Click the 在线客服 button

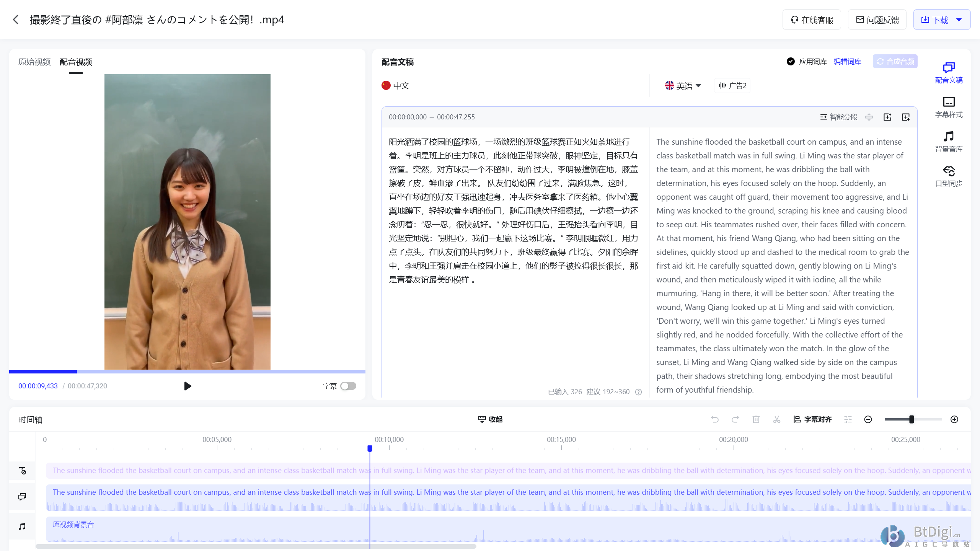[812, 20]
